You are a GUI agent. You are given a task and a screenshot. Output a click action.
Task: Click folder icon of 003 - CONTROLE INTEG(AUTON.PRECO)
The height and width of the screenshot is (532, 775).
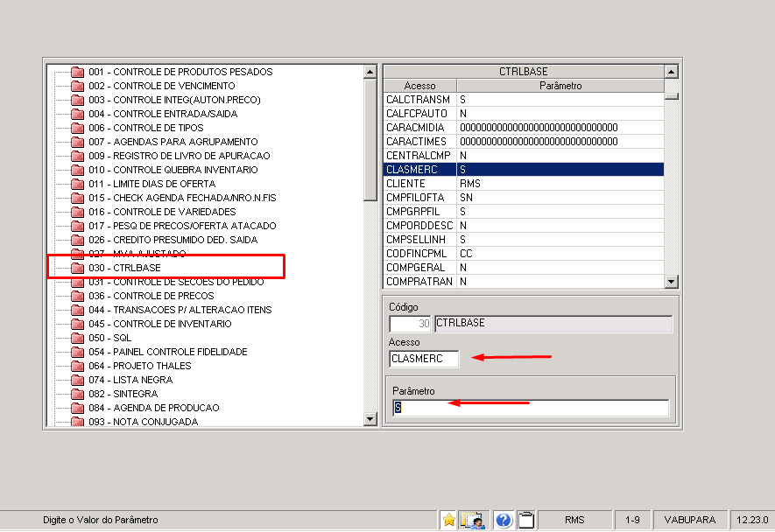click(77, 100)
